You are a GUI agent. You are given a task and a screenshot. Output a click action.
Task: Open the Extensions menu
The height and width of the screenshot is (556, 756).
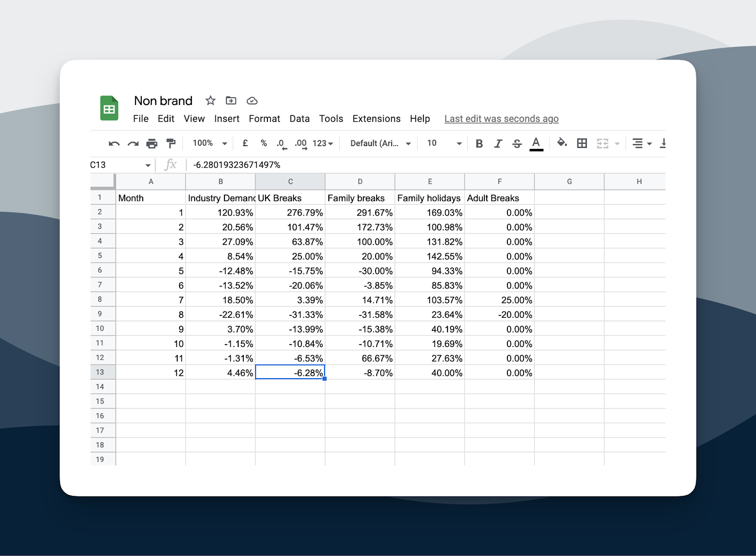[x=377, y=119]
